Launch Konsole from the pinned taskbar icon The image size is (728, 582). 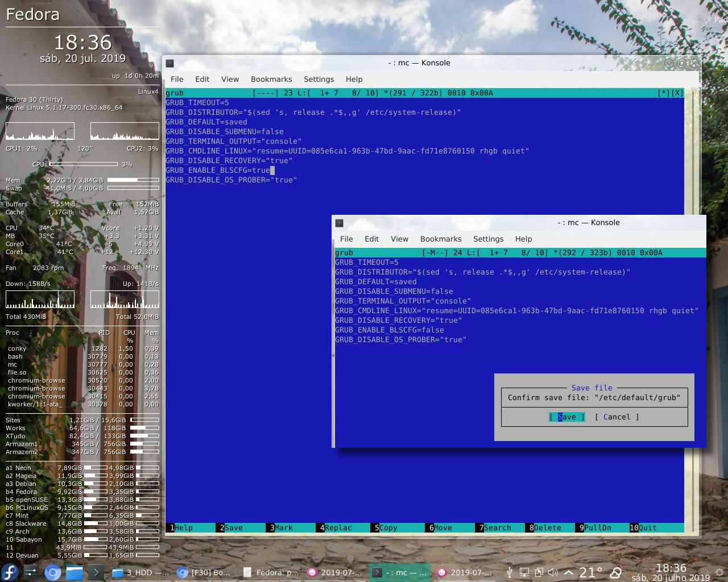(x=96, y=572)
